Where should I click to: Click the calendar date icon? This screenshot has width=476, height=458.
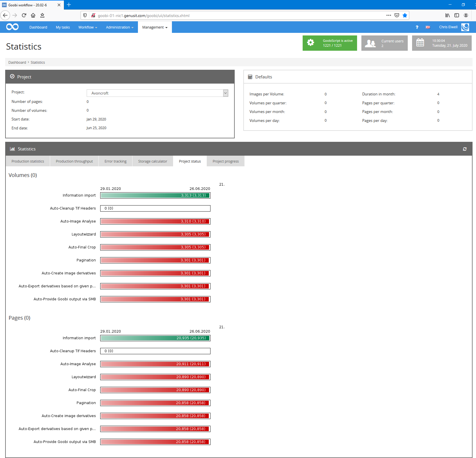coord(420,43)
